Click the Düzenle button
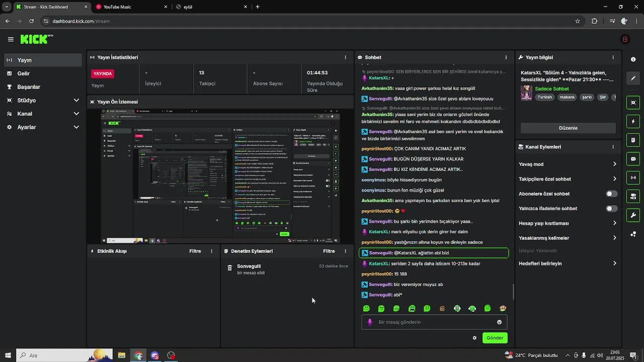 (x=568, y=128)
